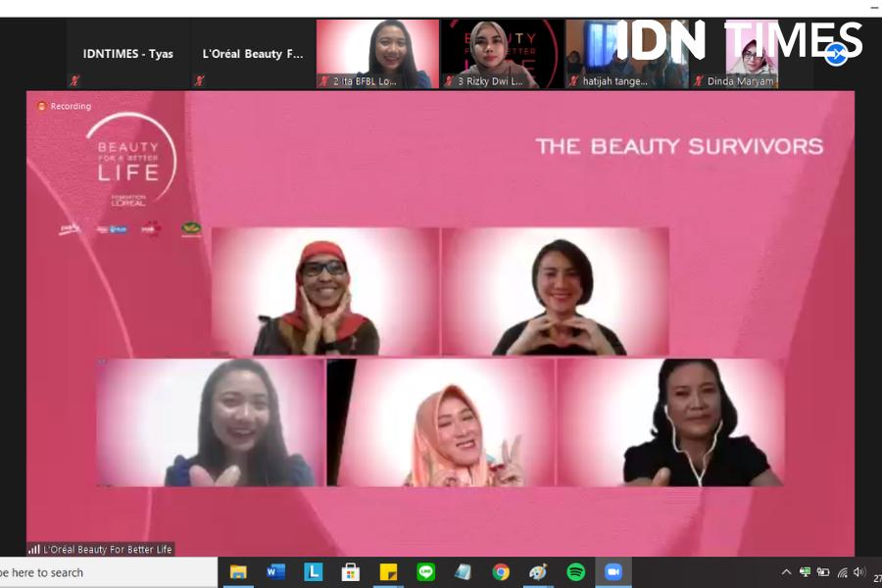Open Microsoft Word from the taskbar
The height and width of the screenshot is (588, 882).
tap(275, 572)
